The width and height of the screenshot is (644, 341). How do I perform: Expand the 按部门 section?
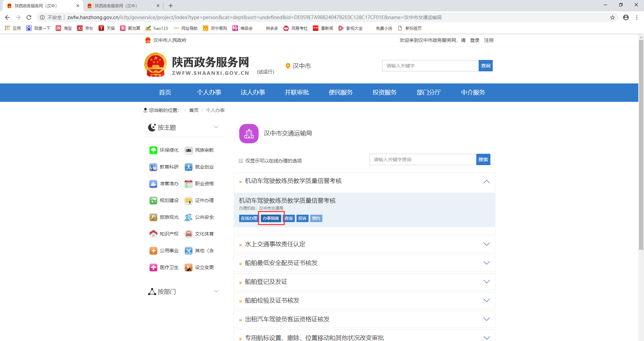pos(216,291)
